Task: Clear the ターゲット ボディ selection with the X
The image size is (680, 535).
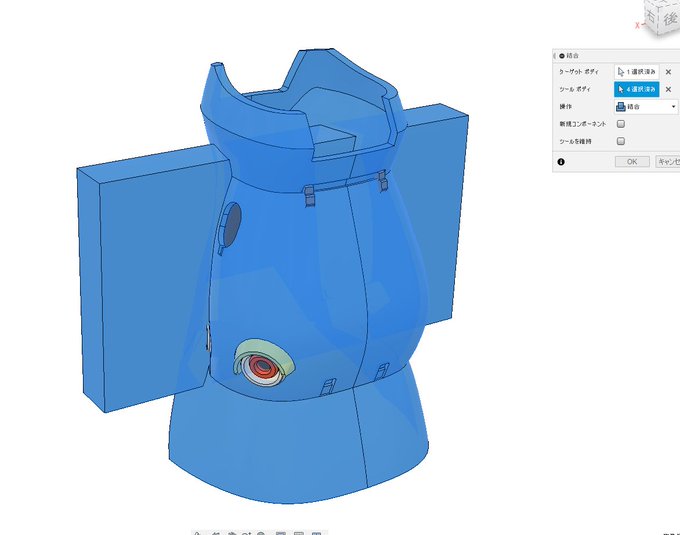Action: 668,72
